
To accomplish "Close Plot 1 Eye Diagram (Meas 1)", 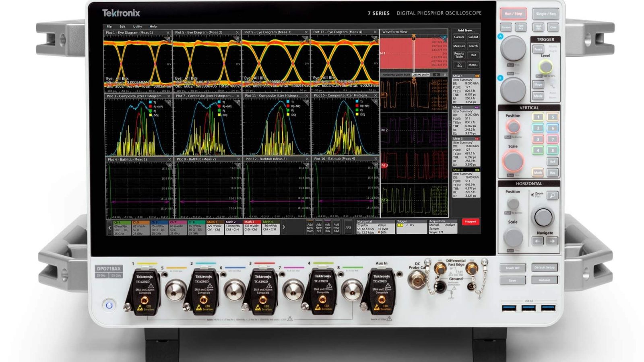I will (x=168, y=33).
